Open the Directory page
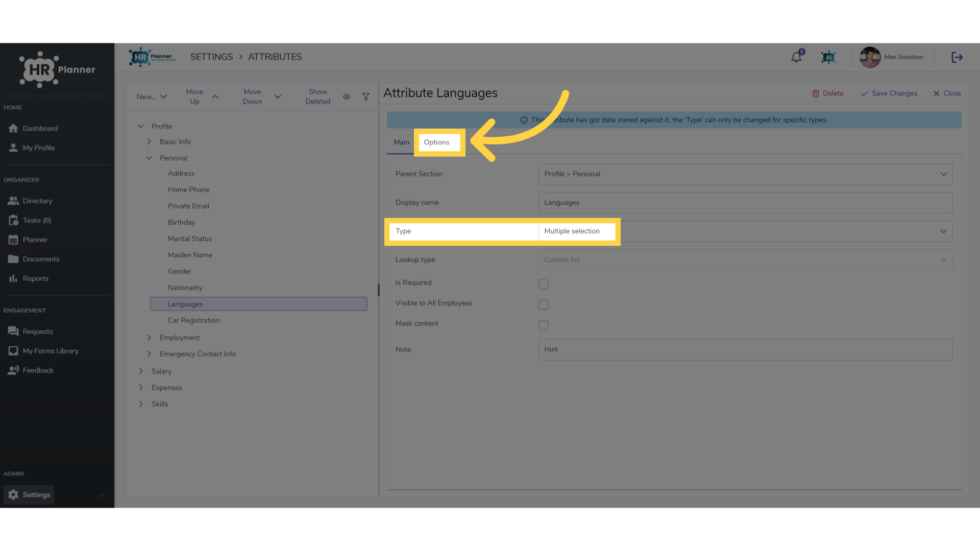The width and height of the screenshot is (980, 551). click(x=31, y=201)
